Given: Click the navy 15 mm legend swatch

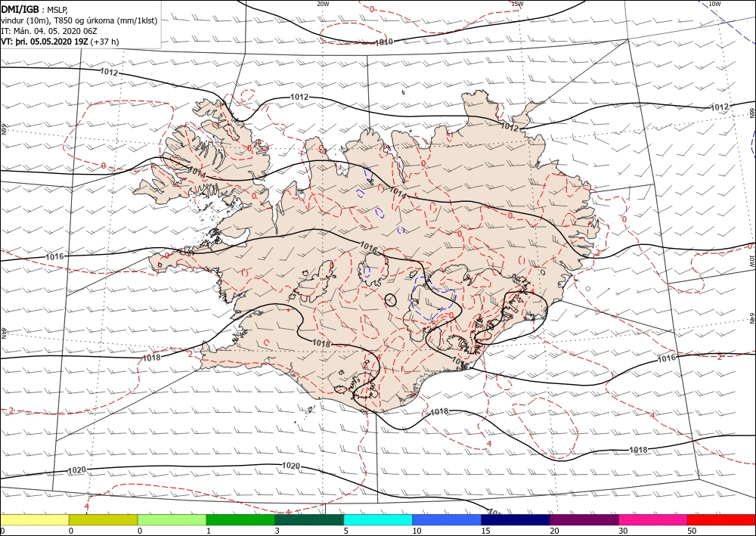Looking at the screenshot, I should 516,519.
